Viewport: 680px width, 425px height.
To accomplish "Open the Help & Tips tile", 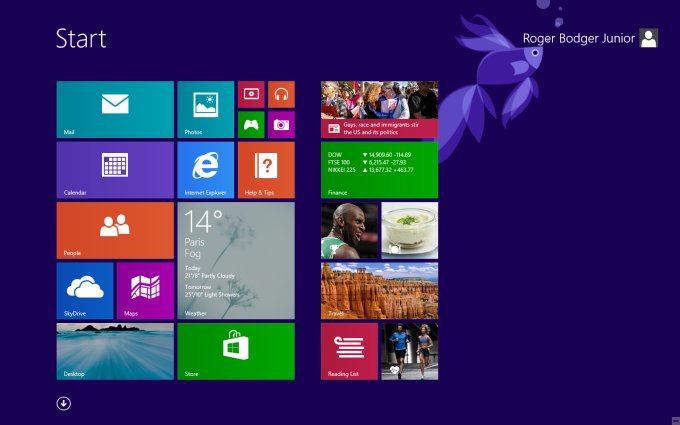I will pos(266,170).
